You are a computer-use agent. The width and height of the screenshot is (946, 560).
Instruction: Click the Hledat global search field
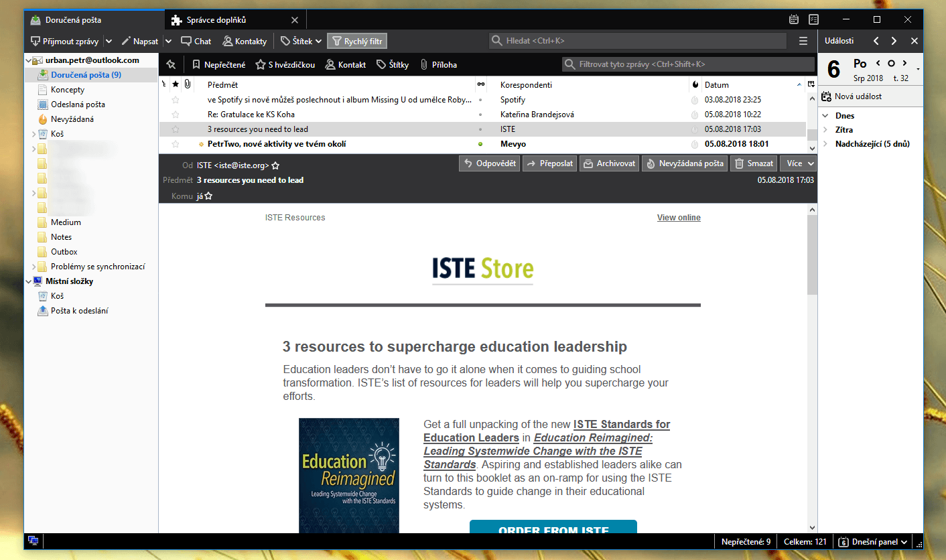(638, 41)
